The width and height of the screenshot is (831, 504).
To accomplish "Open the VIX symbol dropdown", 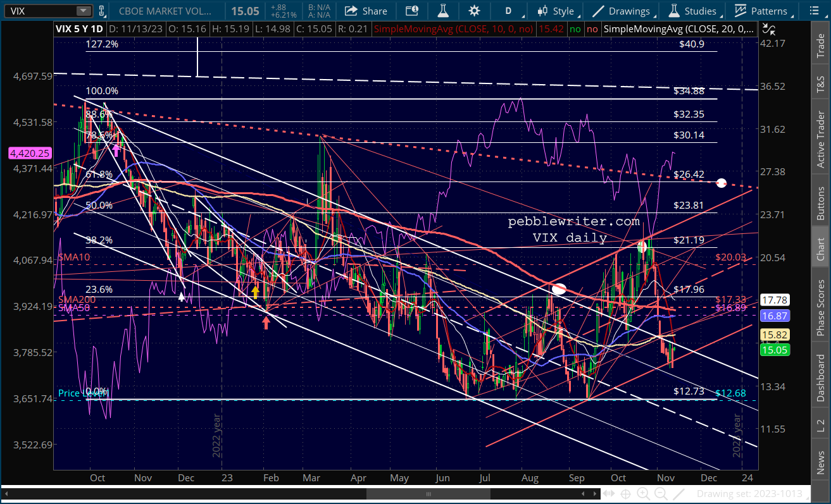I will [83, 11].
